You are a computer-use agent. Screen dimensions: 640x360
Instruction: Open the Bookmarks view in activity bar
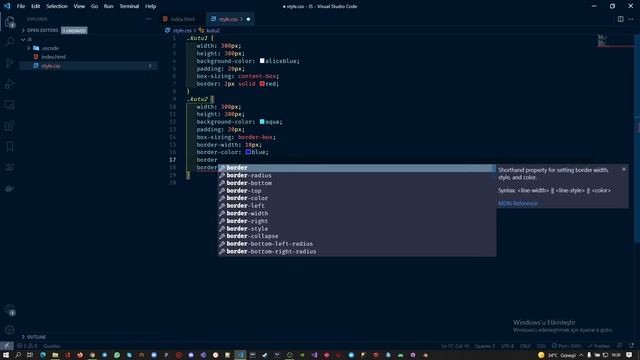[9, 147]
